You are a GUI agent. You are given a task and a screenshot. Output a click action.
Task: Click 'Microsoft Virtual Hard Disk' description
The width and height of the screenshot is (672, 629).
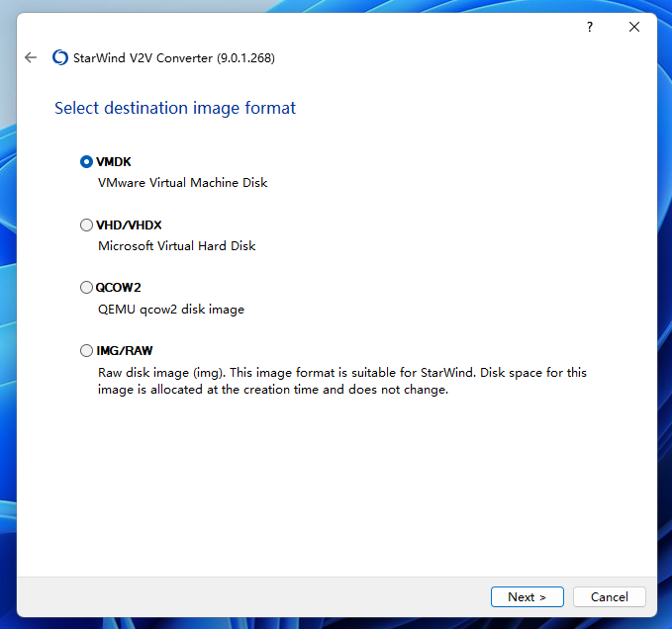point(176,246)
